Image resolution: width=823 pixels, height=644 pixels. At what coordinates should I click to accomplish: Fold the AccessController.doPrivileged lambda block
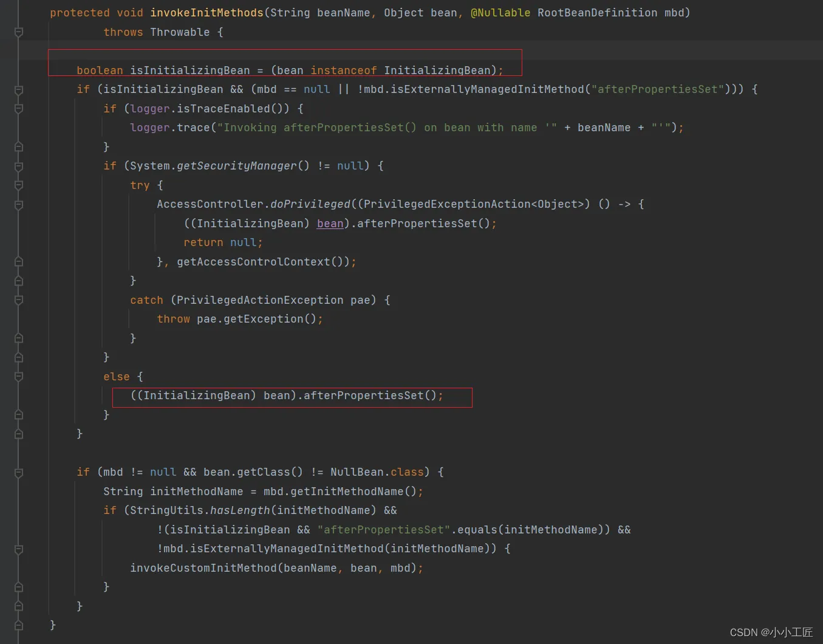point(19,204)
